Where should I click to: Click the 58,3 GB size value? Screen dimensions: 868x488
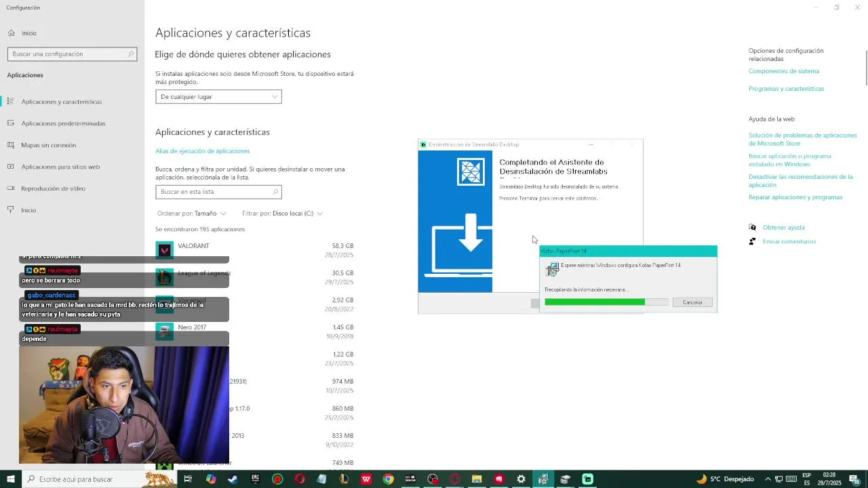pyautogui.click(x=342, y=245)
